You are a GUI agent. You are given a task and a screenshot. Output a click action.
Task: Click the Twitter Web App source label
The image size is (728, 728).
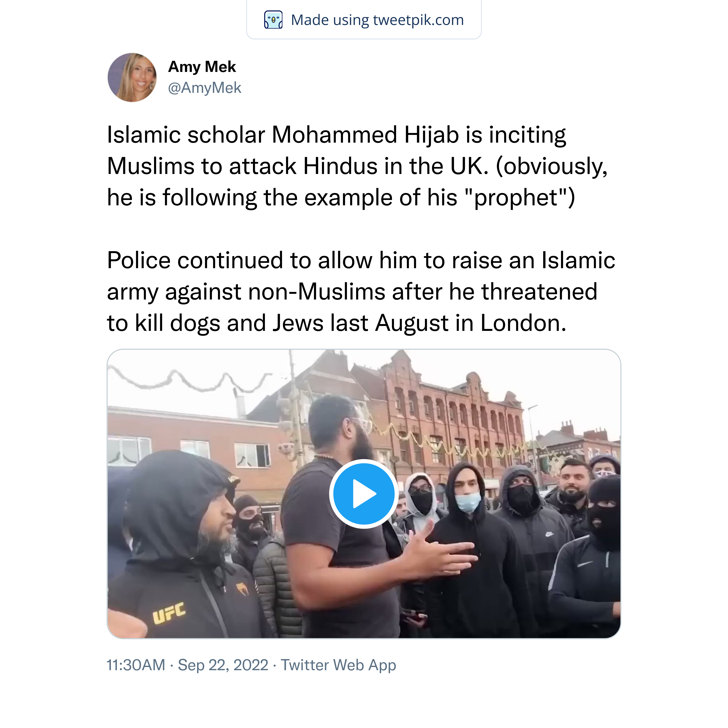[338, 665]
